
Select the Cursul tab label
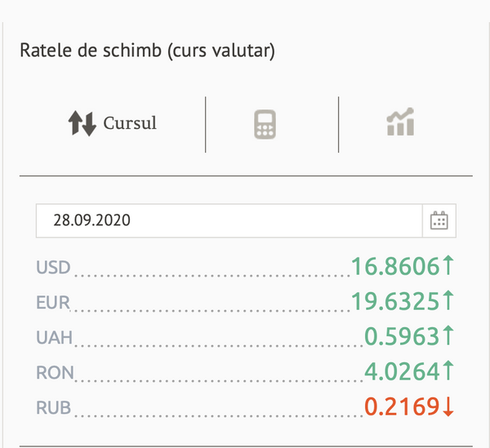tap(130, 123)
